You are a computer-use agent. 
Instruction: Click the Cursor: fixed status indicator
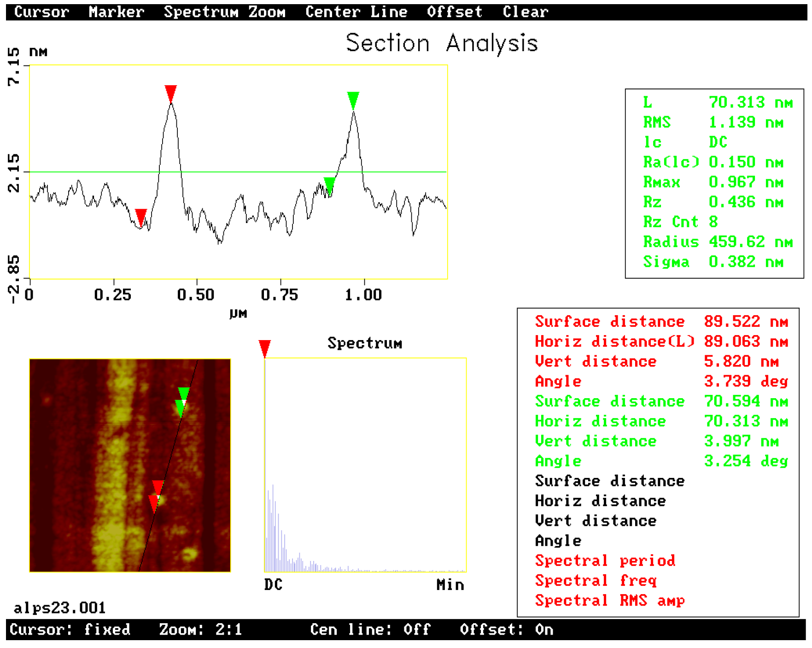coord(70,630)
